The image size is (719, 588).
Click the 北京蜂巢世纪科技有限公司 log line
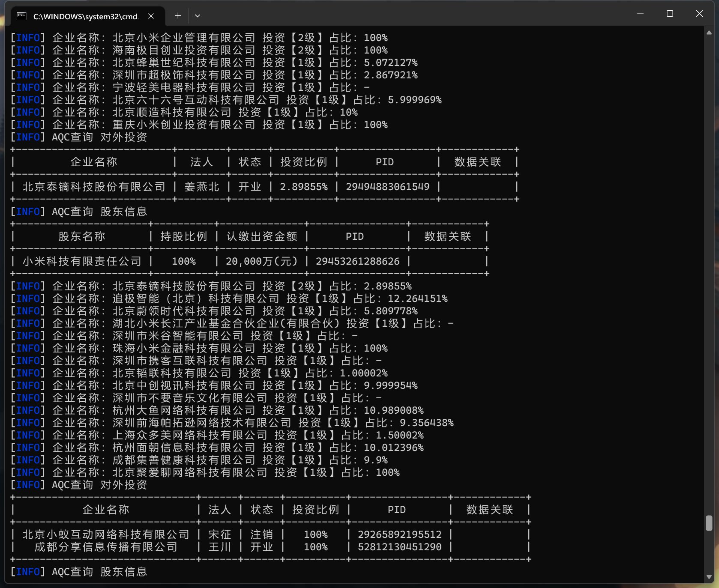(214, 63)
